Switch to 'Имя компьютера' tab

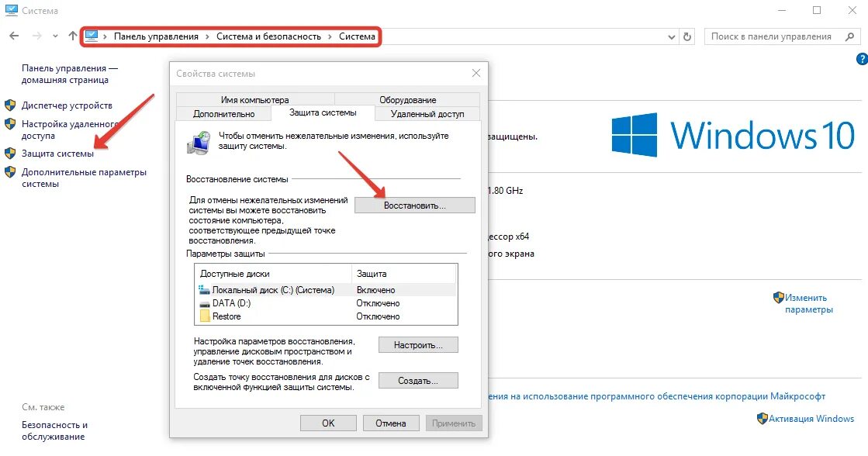coord(254,99)
